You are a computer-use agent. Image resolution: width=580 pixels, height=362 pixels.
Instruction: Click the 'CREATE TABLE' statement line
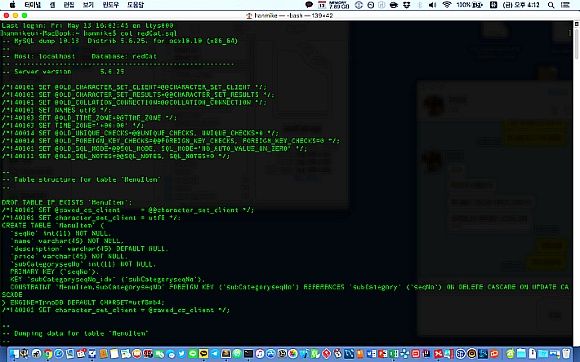[53, 225]
